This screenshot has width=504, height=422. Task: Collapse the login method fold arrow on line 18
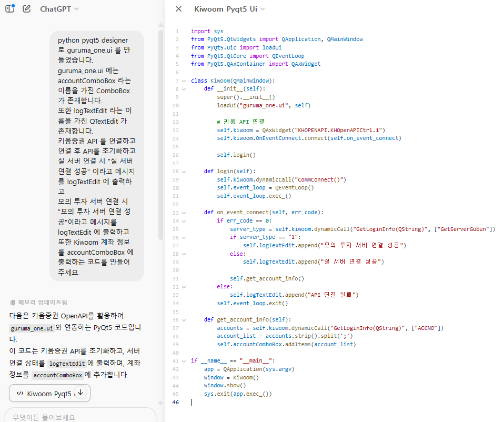(x=184, y=172)
